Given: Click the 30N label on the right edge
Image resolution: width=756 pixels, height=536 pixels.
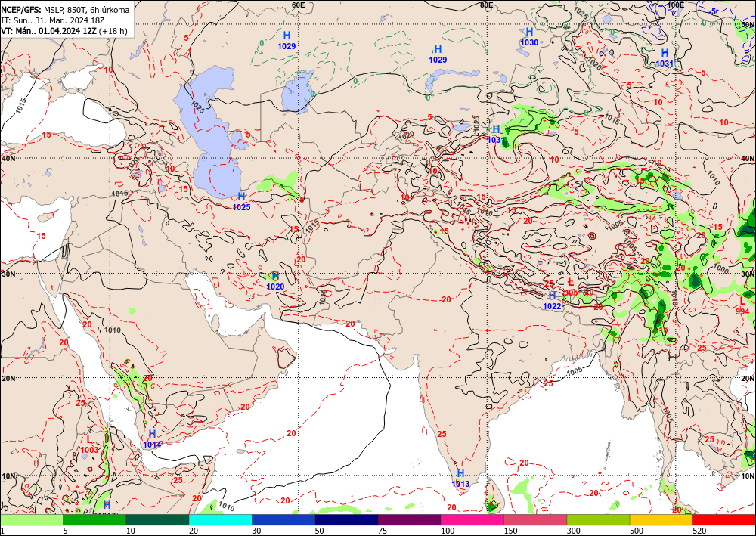Looking at the screenshot, I should point(748,274).
